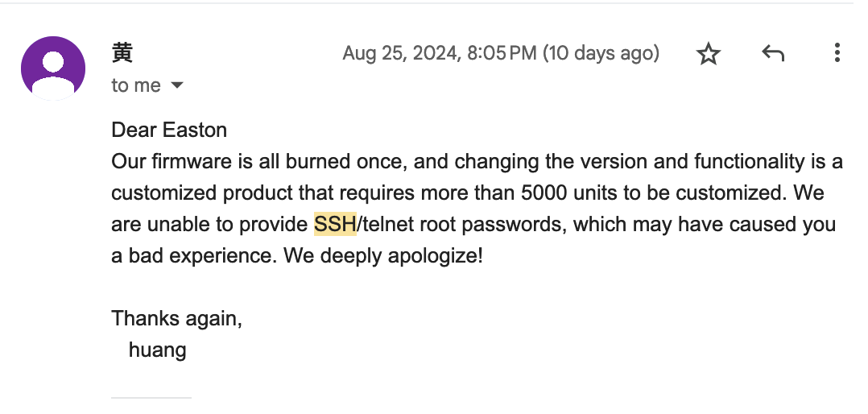Click the "huang" signature text
Image resolution: width=868 pixels, height=414 pixels.
(x=157, y=350)
